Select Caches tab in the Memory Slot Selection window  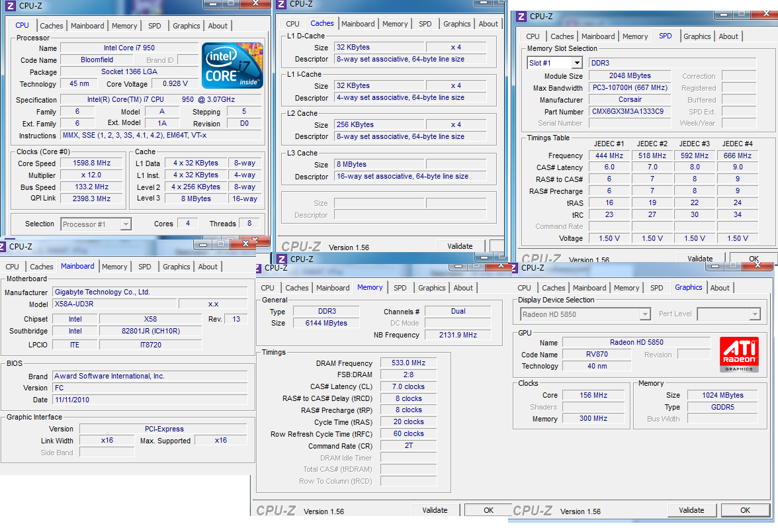tap(562, 37)
